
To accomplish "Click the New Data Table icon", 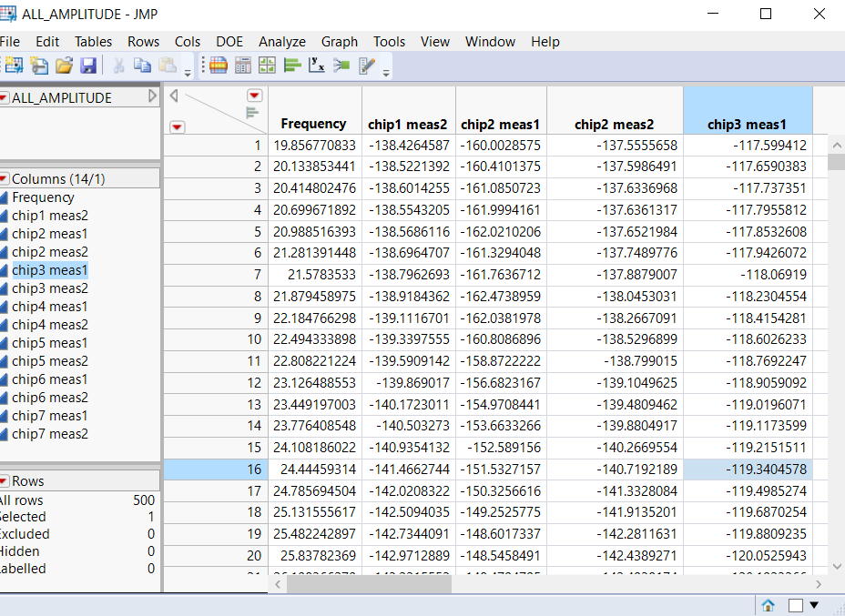I will [x=13, y=66].
